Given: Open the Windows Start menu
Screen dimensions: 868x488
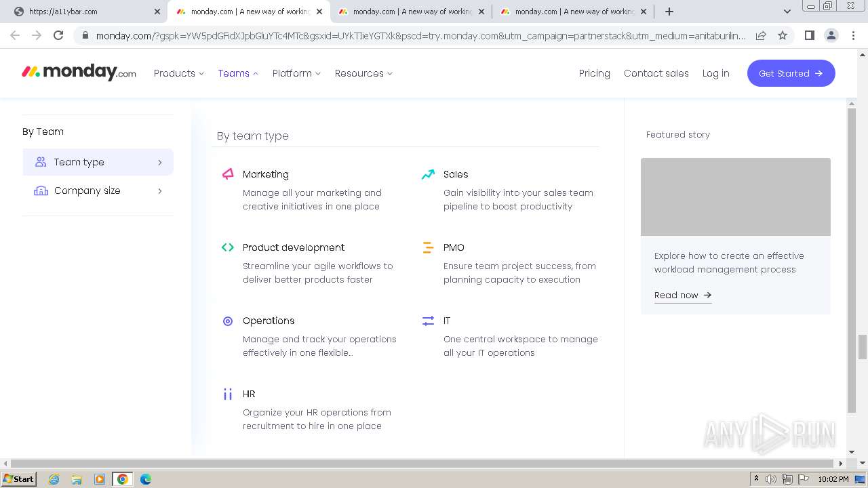Looking at the screenshot, I should click(18, 479).
